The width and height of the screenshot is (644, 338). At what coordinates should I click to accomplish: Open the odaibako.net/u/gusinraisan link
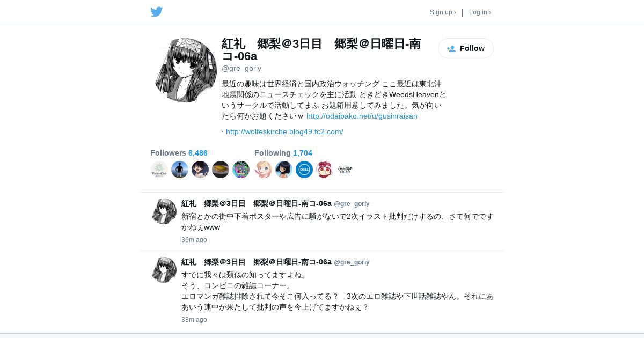tap(362, 116)
